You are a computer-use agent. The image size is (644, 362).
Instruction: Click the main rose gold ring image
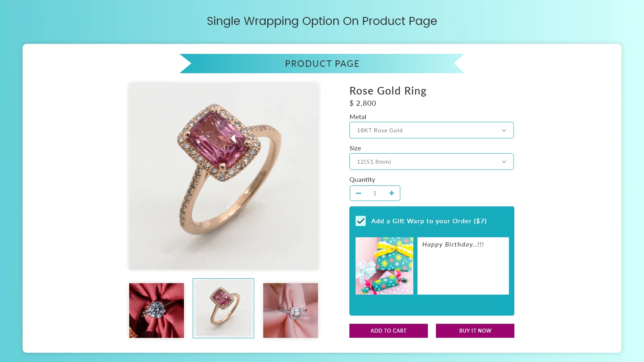pyautogui.click(x=224, y=176)
